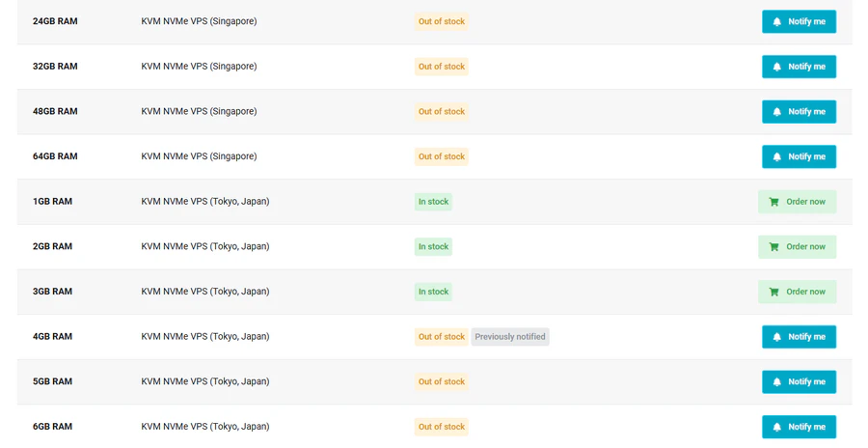Click the 'Previously notified' badge
868x448 pixels.
510,337
